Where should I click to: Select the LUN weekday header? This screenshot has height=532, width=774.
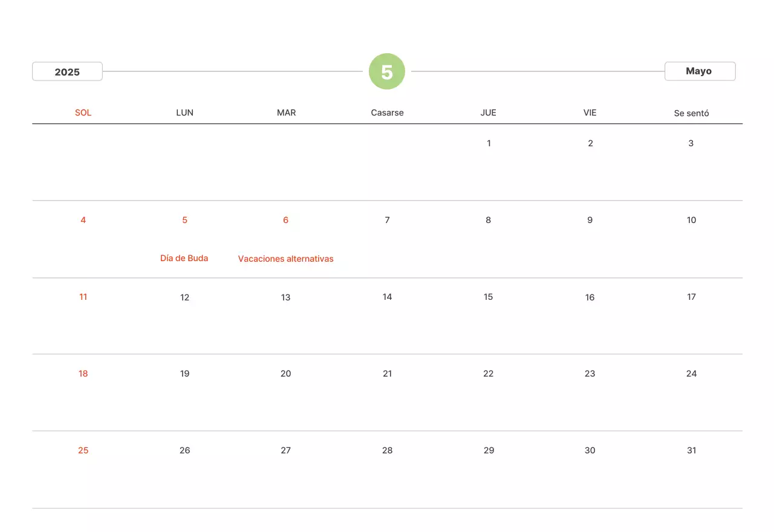[x=184, y=113]
